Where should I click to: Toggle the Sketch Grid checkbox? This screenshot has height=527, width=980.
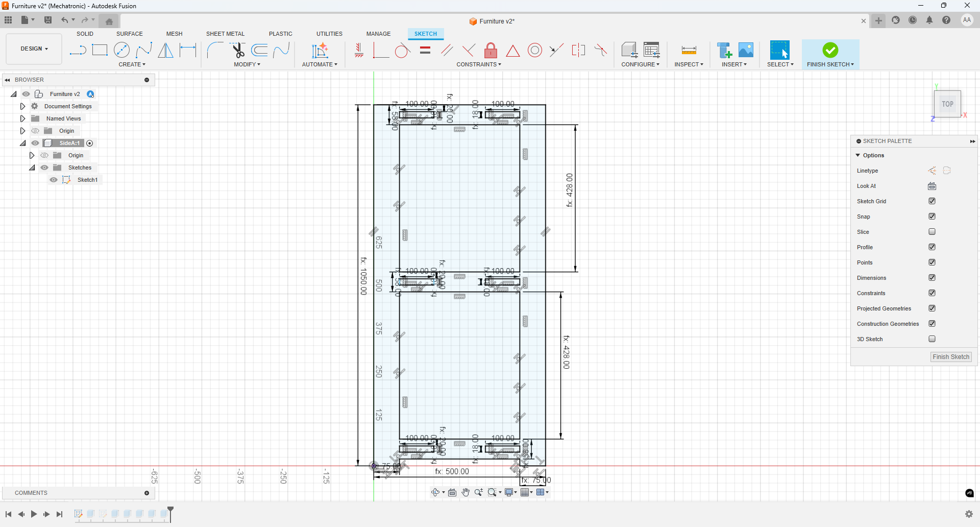pyautogui.click(x=932, y=201)
